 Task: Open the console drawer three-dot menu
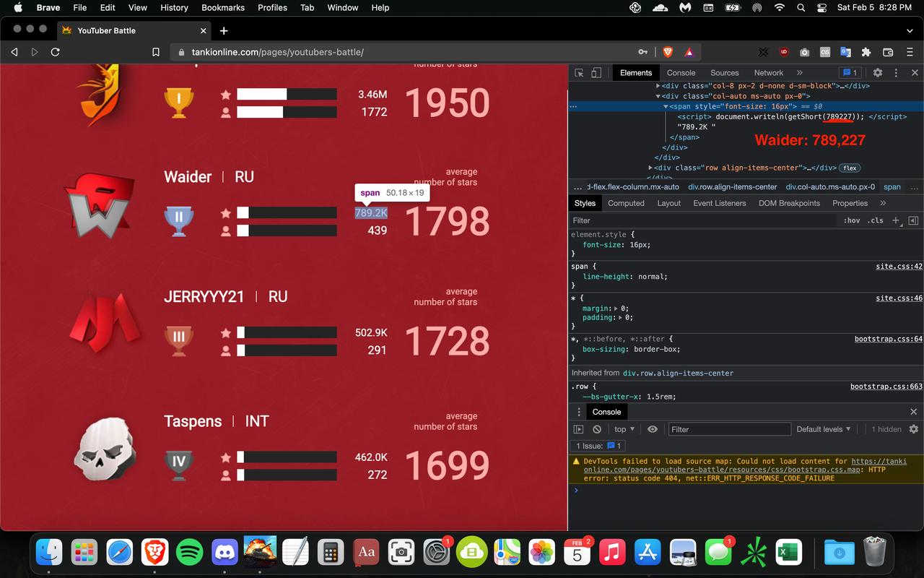(578, 412)
